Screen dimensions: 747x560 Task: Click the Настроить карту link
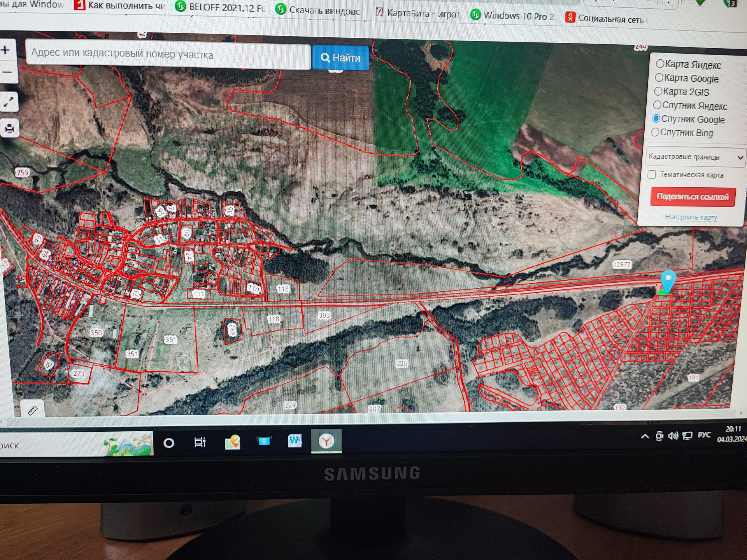coord(691,217)
